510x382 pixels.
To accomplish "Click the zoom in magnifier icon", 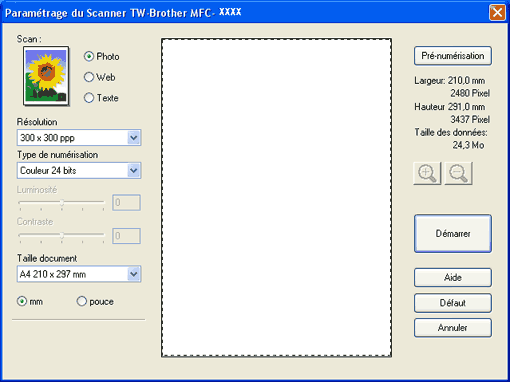I will pos(427,173).
